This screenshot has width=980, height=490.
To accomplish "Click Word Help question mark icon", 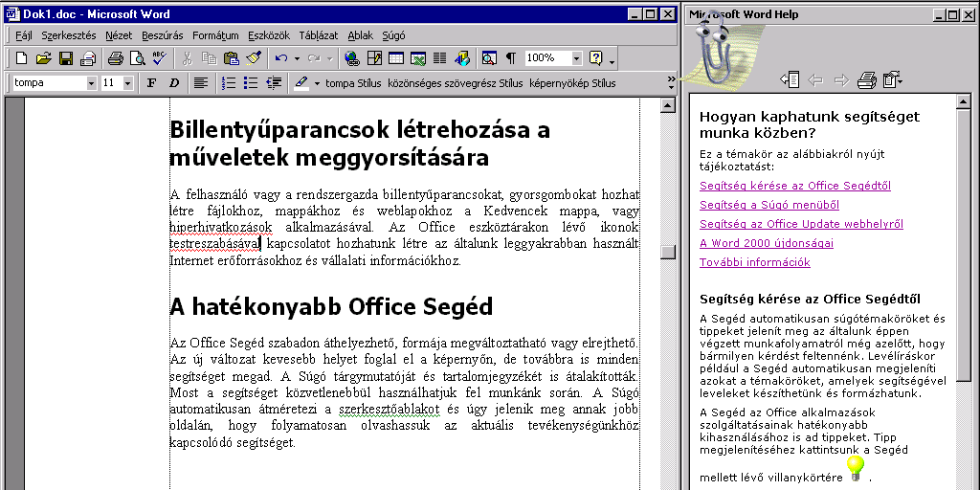I will coord(595,58).
